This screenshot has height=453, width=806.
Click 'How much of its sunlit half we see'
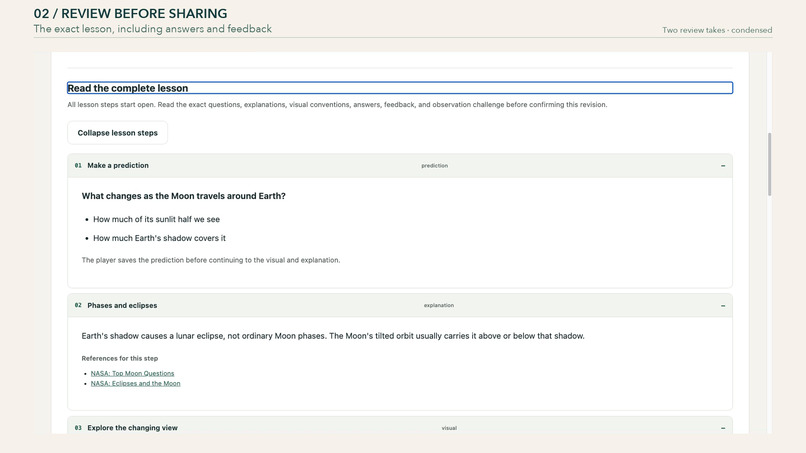156,219
